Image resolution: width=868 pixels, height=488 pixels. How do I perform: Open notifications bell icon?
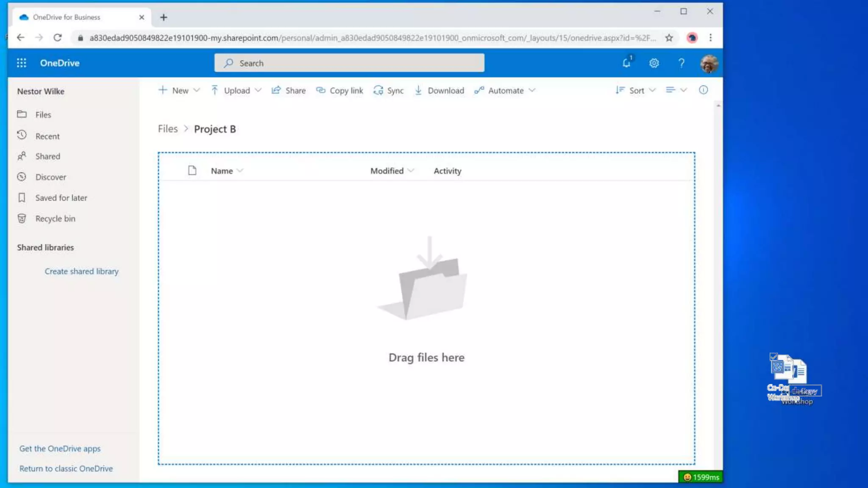coord(626,63)
